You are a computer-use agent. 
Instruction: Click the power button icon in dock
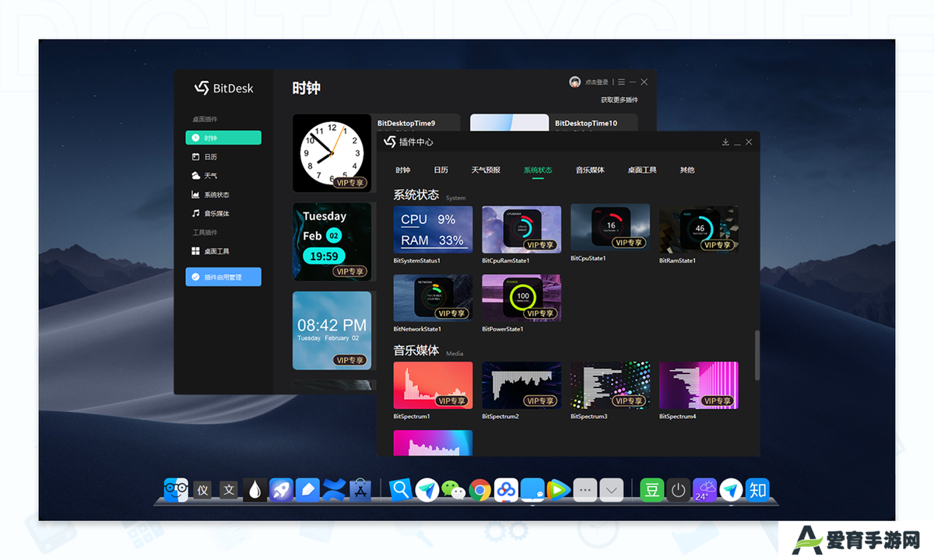tap(679, 490)
